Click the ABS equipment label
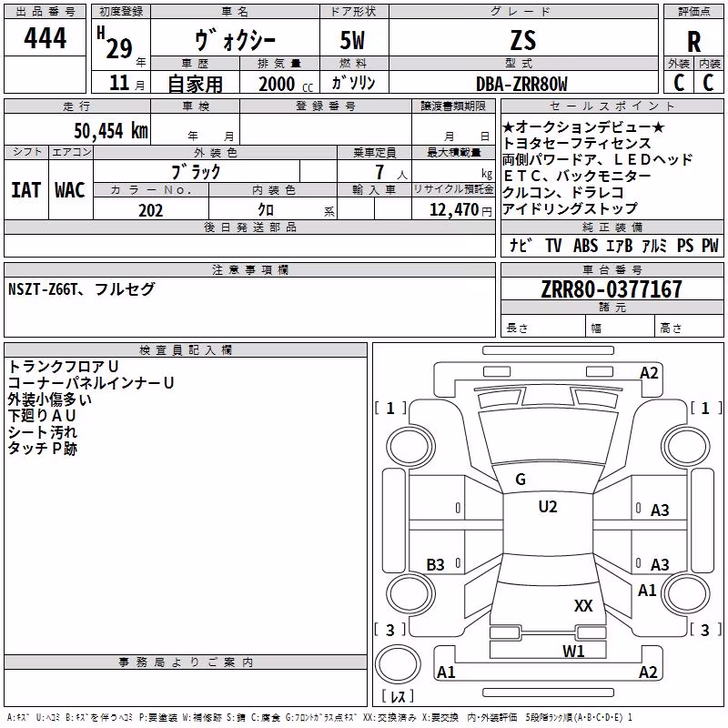 tap(585, 245)
